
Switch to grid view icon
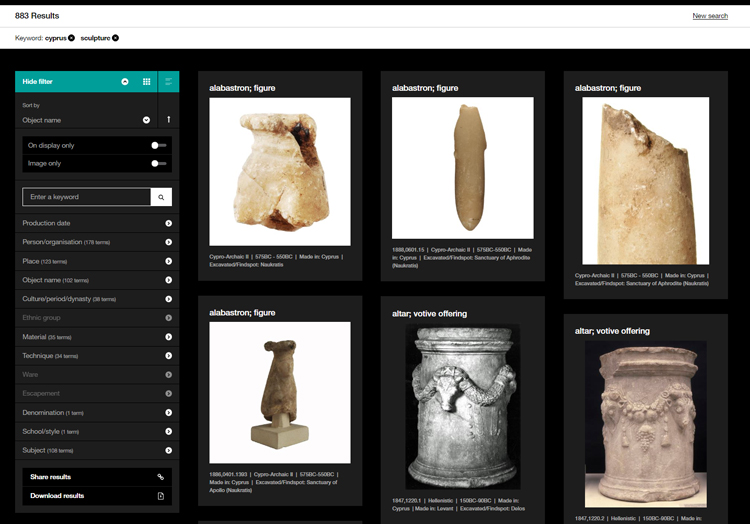(x=147, y=82)
